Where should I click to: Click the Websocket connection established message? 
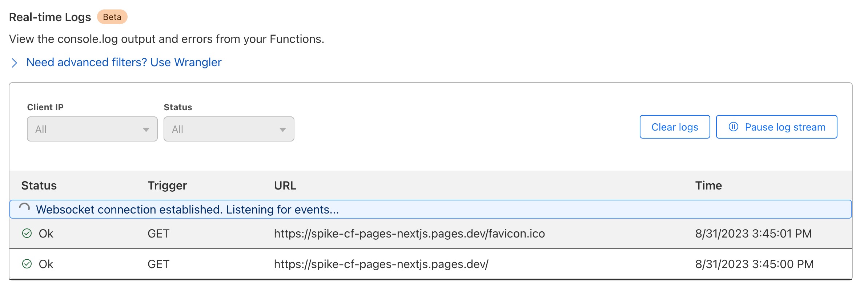tap(187, 210)
